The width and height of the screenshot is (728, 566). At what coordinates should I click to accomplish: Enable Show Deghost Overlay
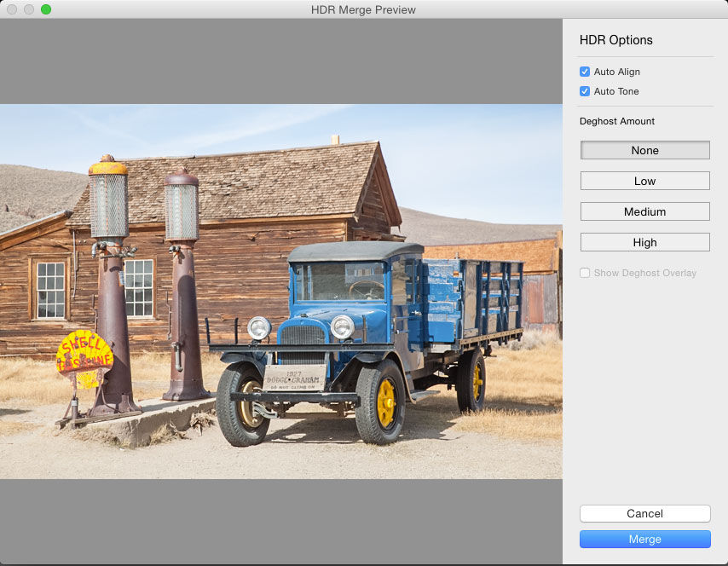585,273
